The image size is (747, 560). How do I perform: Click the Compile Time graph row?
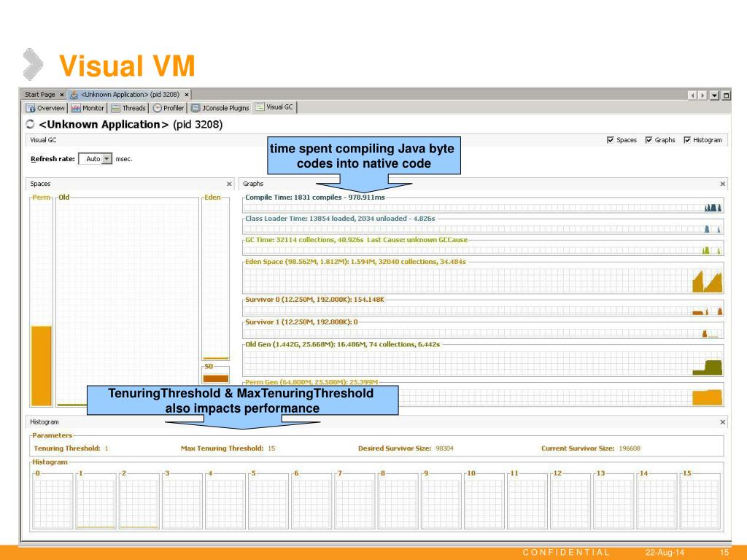point(483,205)
